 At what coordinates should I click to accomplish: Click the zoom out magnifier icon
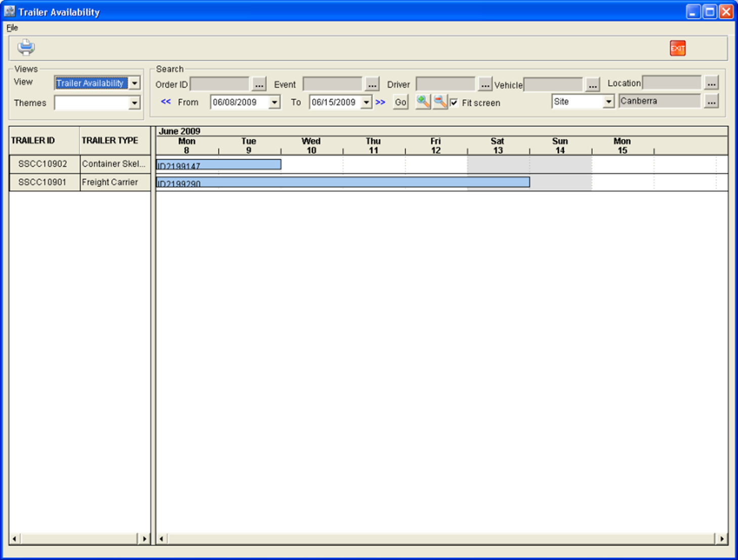[x=440, y=102]
